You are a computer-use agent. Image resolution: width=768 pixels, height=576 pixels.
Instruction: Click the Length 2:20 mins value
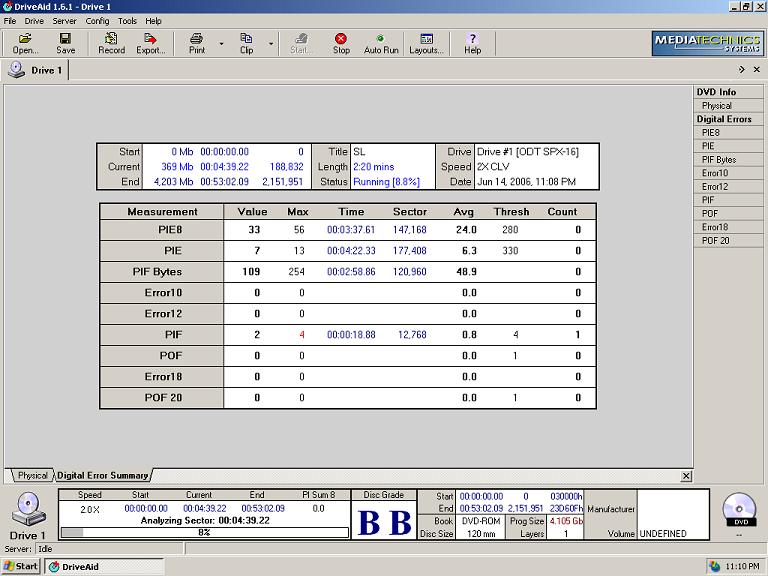374,167
